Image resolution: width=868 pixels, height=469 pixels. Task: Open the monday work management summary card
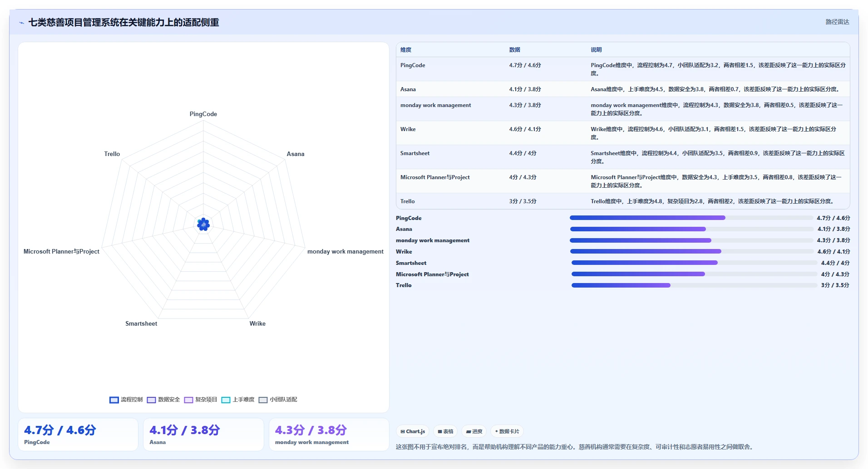coord(329,435)
